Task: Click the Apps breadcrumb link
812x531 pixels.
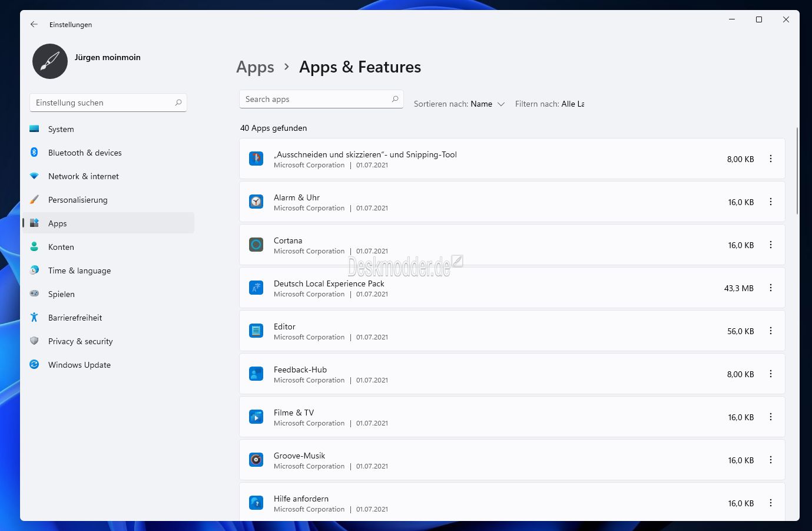Action: [x=255, y=67]
